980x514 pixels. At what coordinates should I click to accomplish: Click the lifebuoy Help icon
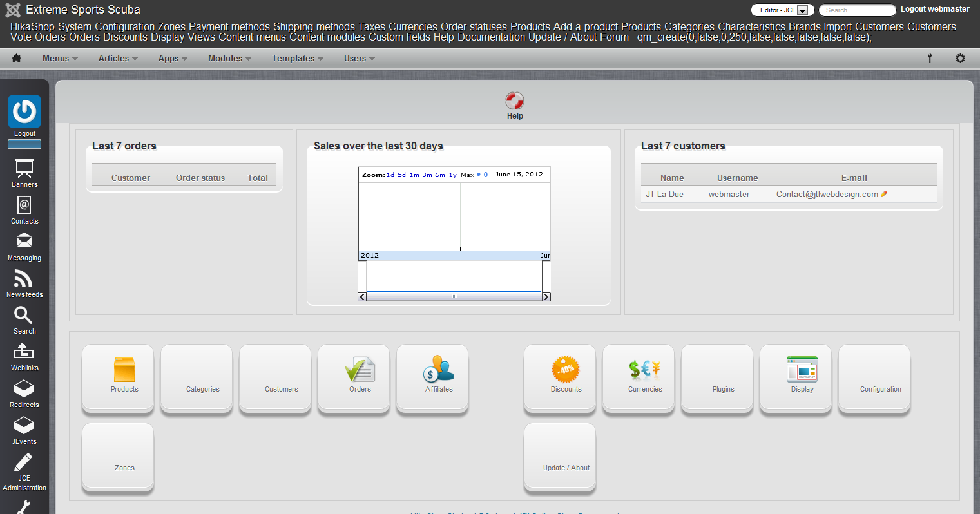click(x=515, y=100)
